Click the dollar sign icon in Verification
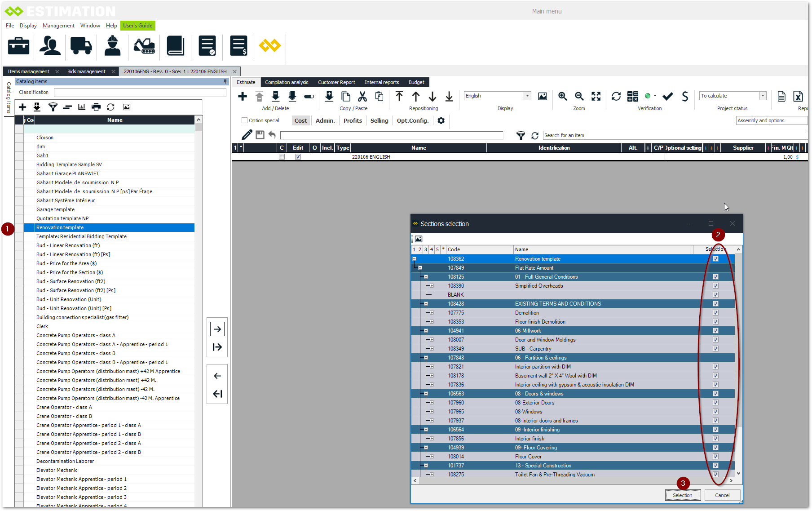This screenshot has width=812, height=511. click(684, 96)
